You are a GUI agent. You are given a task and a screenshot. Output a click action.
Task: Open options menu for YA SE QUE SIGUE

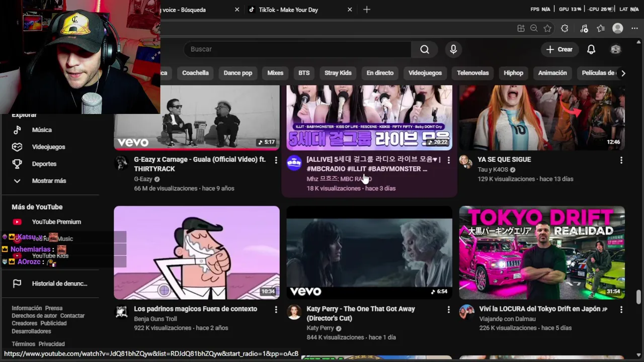[x=621, y=160]
